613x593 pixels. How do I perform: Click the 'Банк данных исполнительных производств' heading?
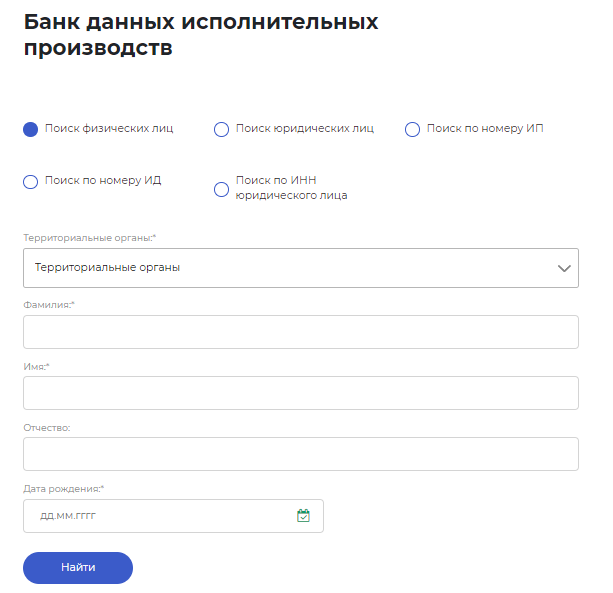(201, 34)
